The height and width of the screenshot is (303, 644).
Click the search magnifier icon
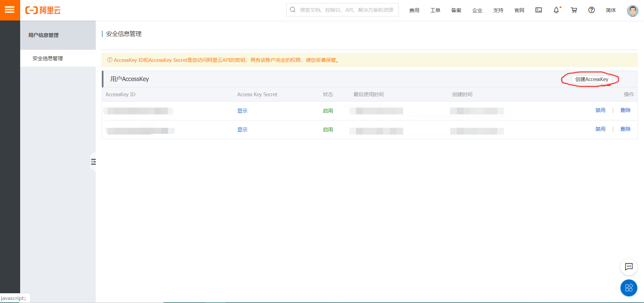(293, 10)
